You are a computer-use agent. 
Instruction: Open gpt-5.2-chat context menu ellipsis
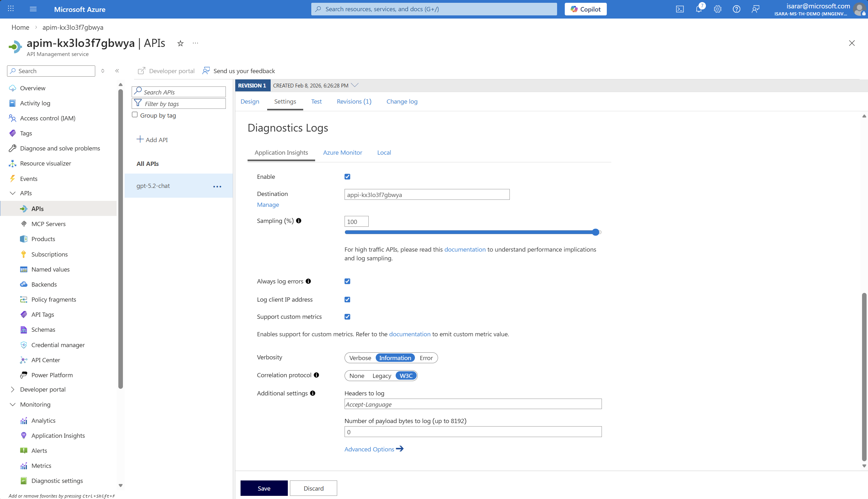tap(217, 187)
